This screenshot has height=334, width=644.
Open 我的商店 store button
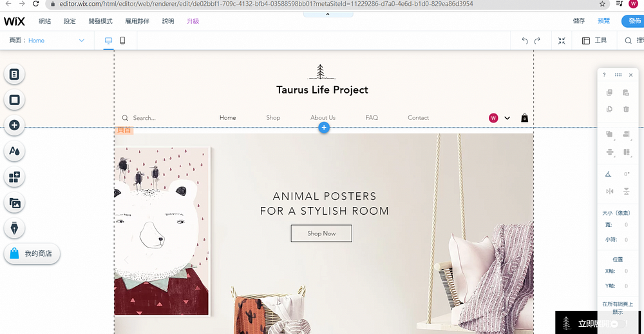tap(32, 254)
